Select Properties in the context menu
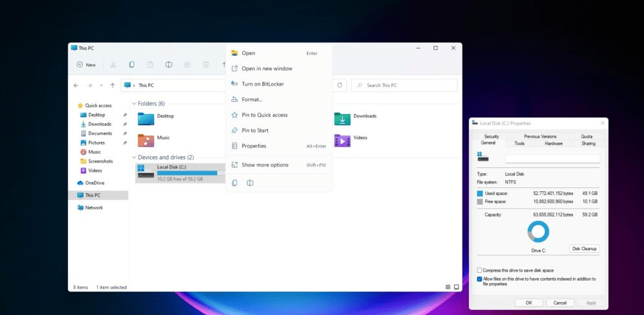This screenshot has width=644, height=315. coord(279,146)
